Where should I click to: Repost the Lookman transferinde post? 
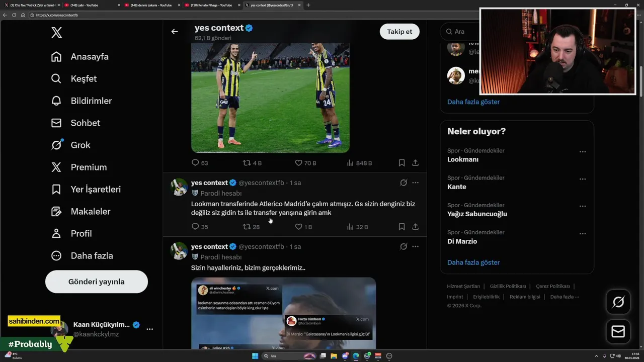251,227
